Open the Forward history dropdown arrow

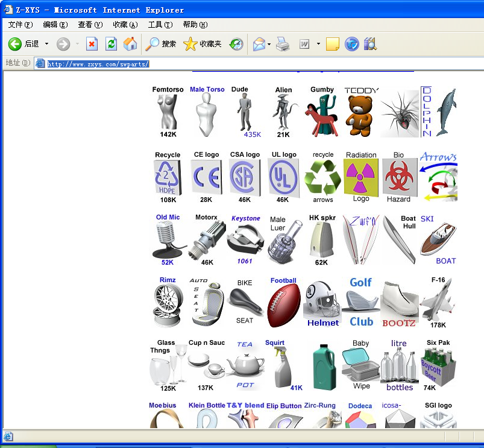(x=77, y=44)
